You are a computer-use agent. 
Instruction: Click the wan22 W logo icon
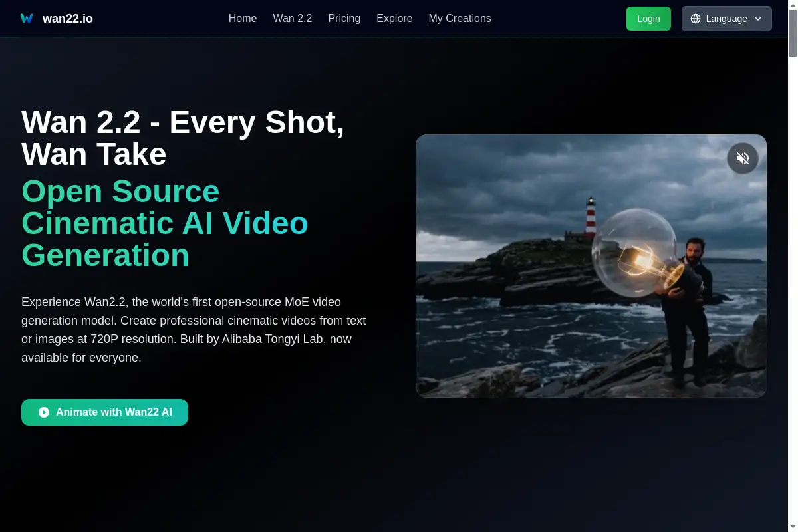point(27,19)
